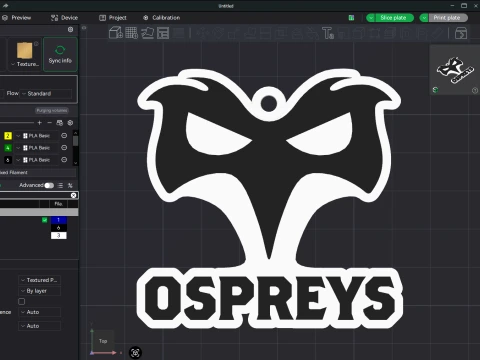Switch to the Preview tab

[17, 18]
